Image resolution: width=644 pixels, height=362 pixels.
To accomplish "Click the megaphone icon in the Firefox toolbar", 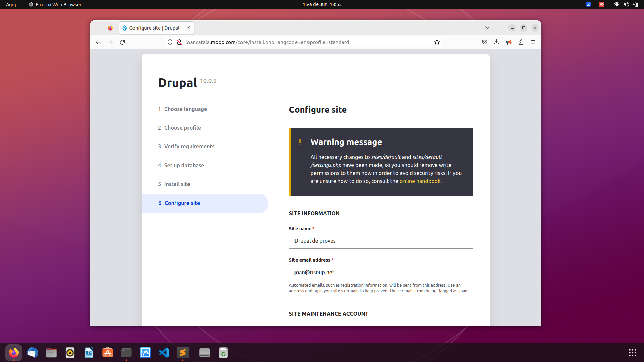I will point(509,42).
